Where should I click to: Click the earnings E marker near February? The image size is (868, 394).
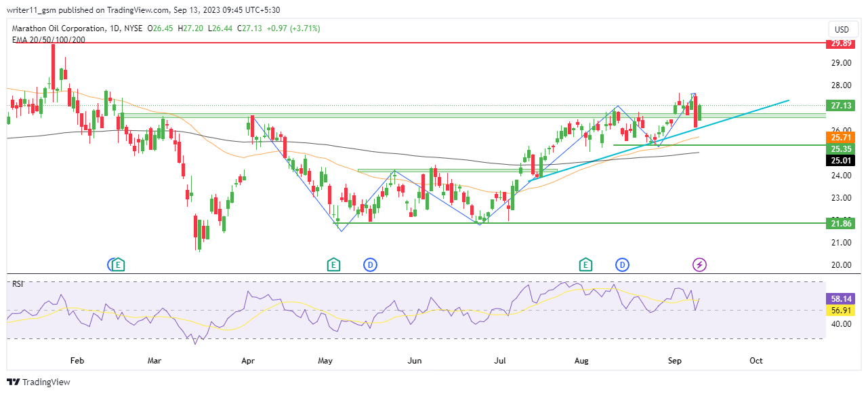[118, 264]
